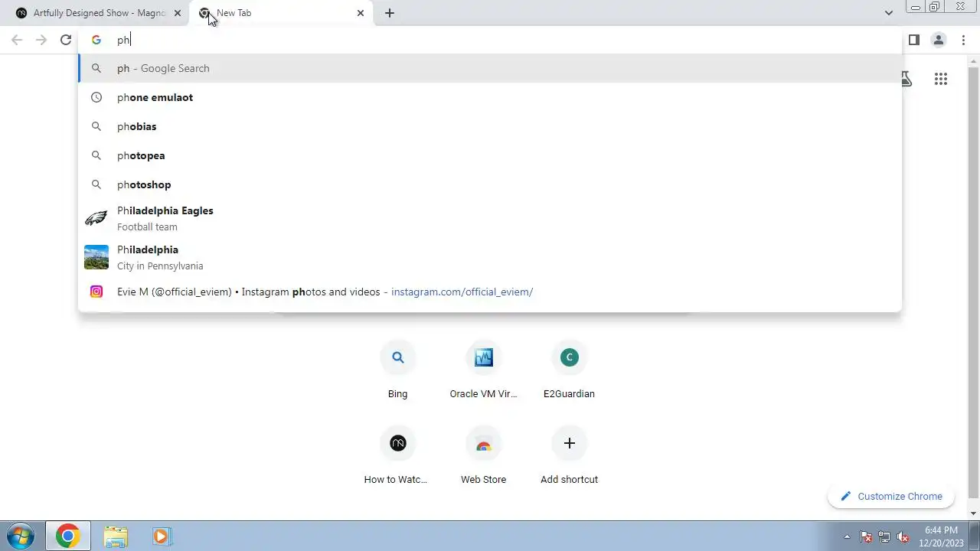Click the Instagram icon in suggestions

[x=96, y=292]
